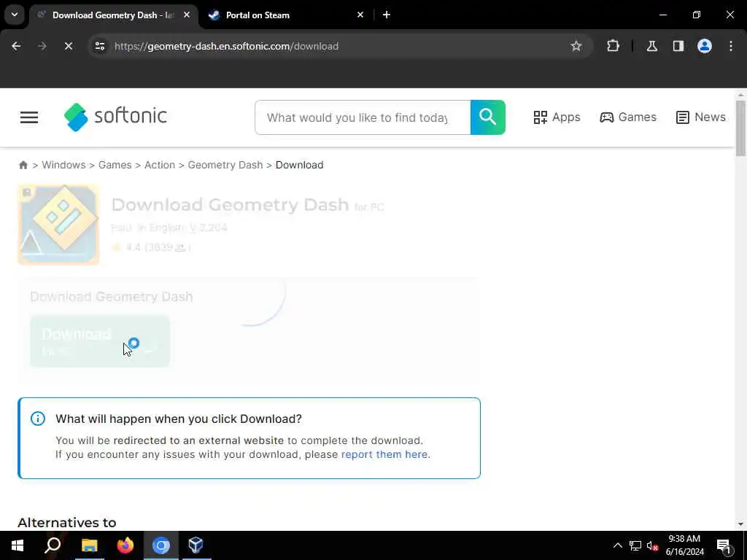Screen dimensions: 747x560
Task: Open a new browser tab
Action: 387,15
